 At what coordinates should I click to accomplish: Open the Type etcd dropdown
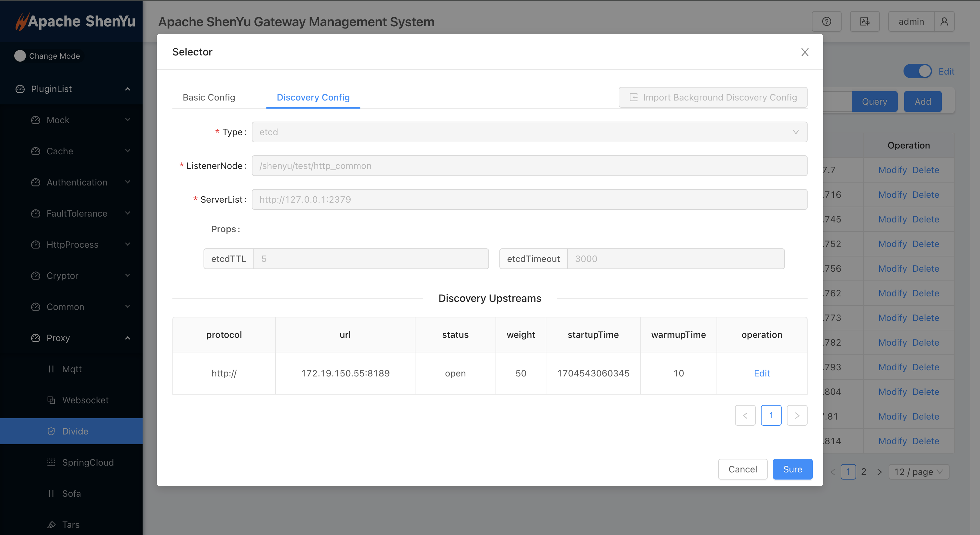point(529,132)
